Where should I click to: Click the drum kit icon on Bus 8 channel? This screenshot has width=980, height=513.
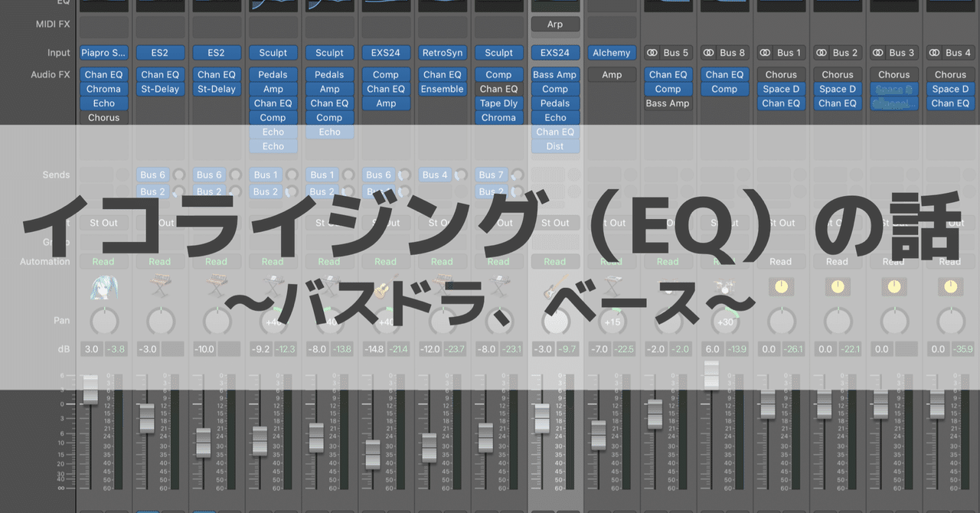coord(724,289)
